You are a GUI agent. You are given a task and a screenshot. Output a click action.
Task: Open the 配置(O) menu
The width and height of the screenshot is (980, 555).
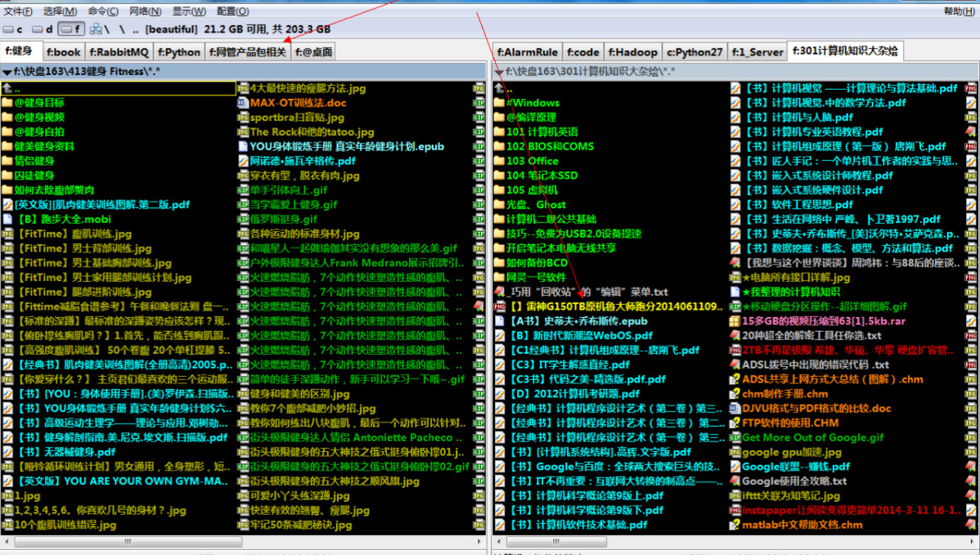(x=232, y=11)
